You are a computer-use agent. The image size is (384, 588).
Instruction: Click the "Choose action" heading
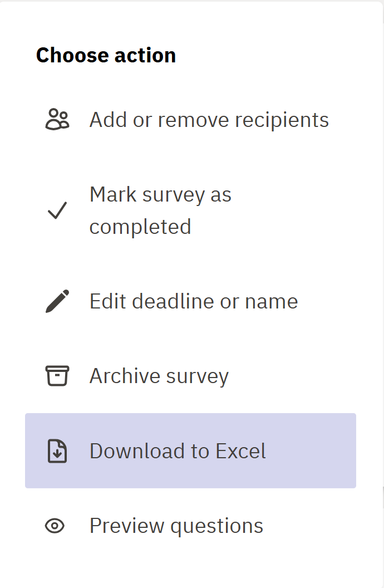pos(106,55)
